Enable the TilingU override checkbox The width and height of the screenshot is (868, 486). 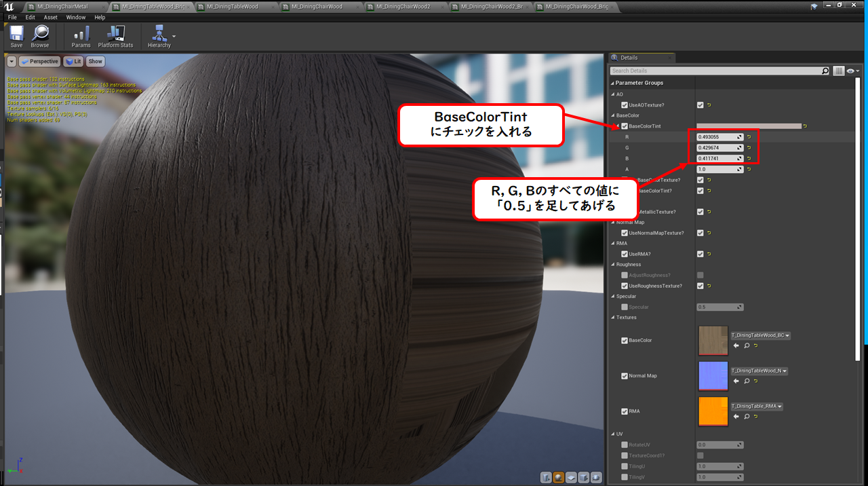click(625, 466)
